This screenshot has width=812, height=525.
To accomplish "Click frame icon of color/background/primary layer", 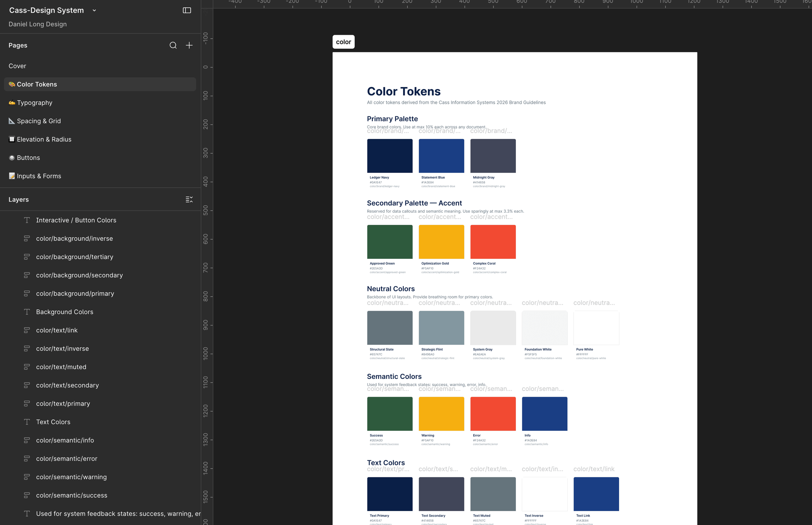I will [27, 294].
